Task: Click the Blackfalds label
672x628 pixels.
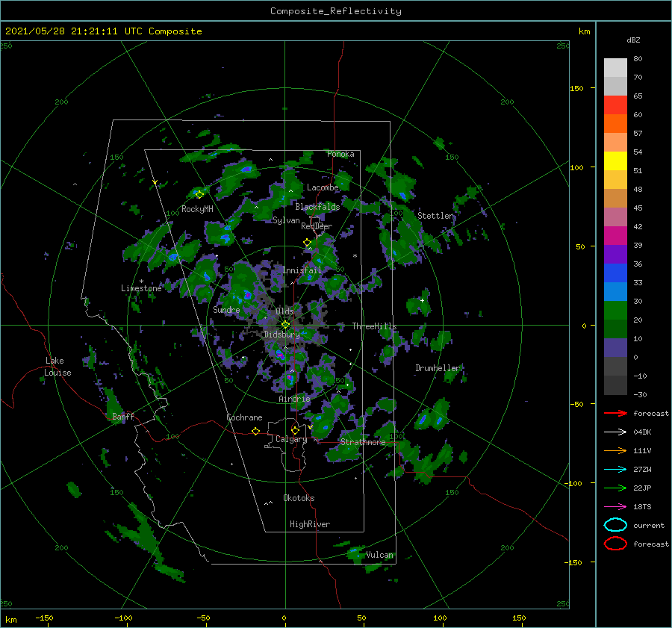Action: pyautogui.click(x=317, y=207)
